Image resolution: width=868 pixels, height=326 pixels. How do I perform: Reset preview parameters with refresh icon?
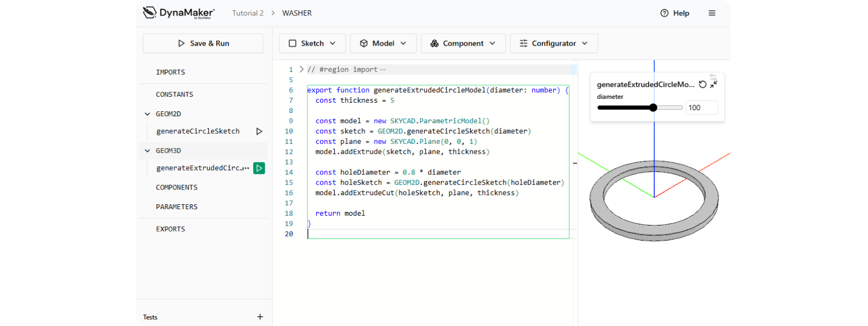pos(703,84)
